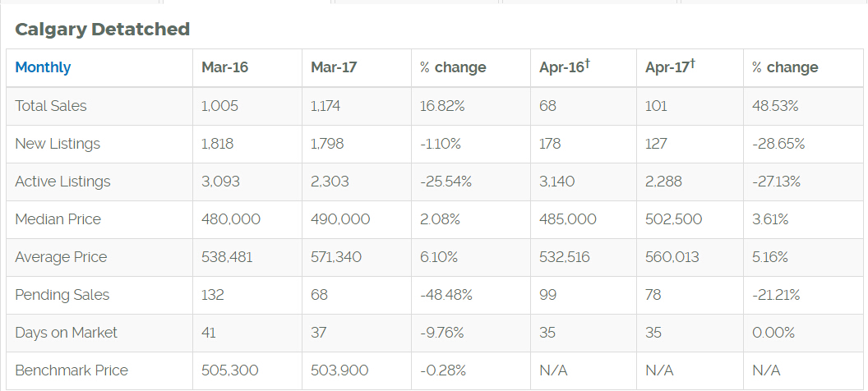The height and width of the screenshot is (391, 868).
Task: Select the Calgary Detatched heading
Action: point(103,30)
